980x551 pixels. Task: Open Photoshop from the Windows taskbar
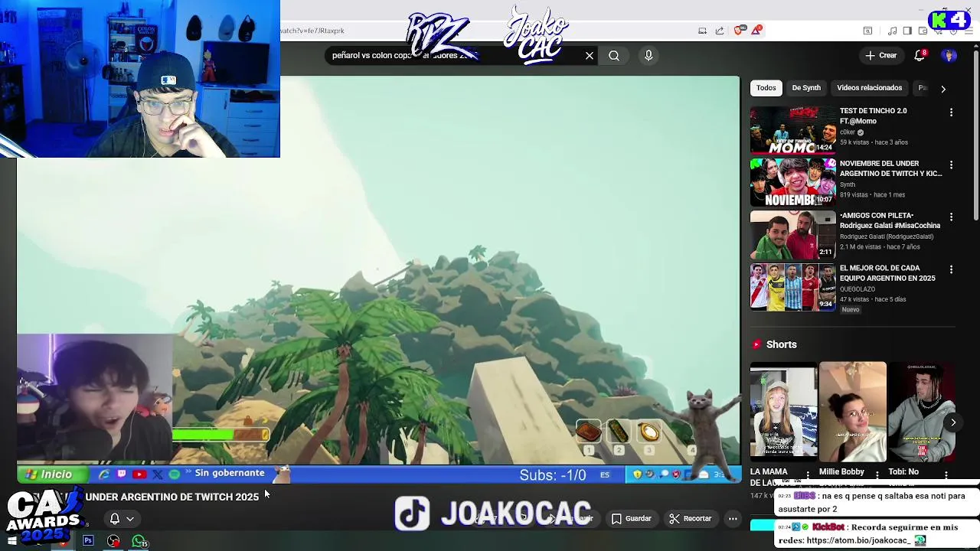tap(88, 542)
